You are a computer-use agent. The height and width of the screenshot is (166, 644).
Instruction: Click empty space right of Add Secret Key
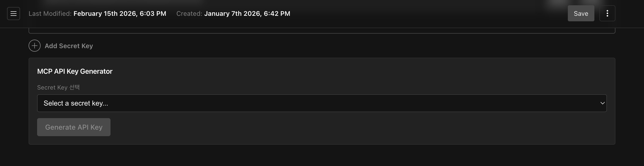coord(326,46)
